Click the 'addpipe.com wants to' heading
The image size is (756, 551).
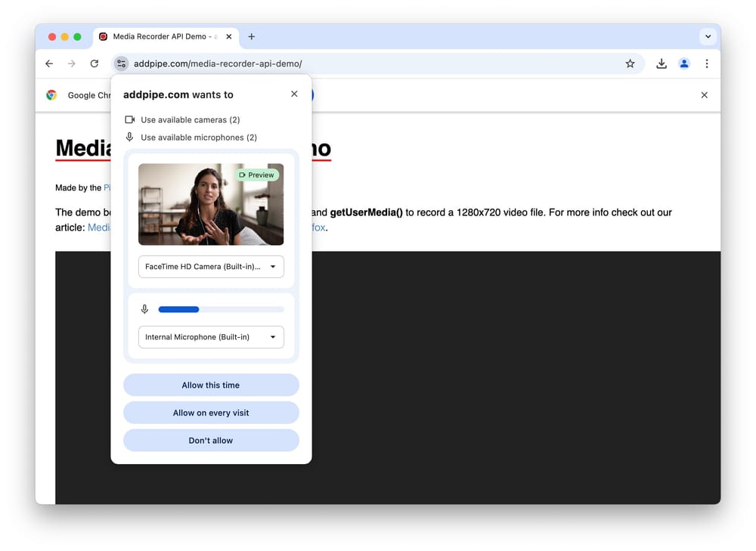(178, 94)
